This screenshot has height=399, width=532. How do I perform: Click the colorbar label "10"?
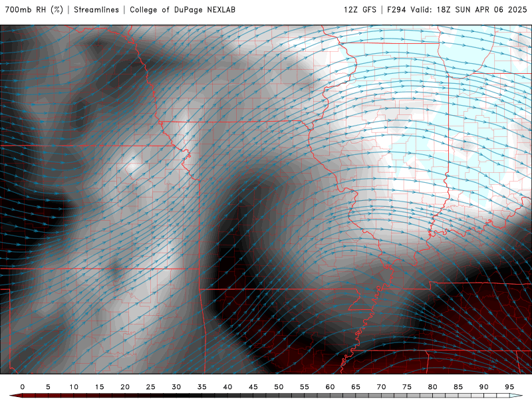tap(74, 387)
